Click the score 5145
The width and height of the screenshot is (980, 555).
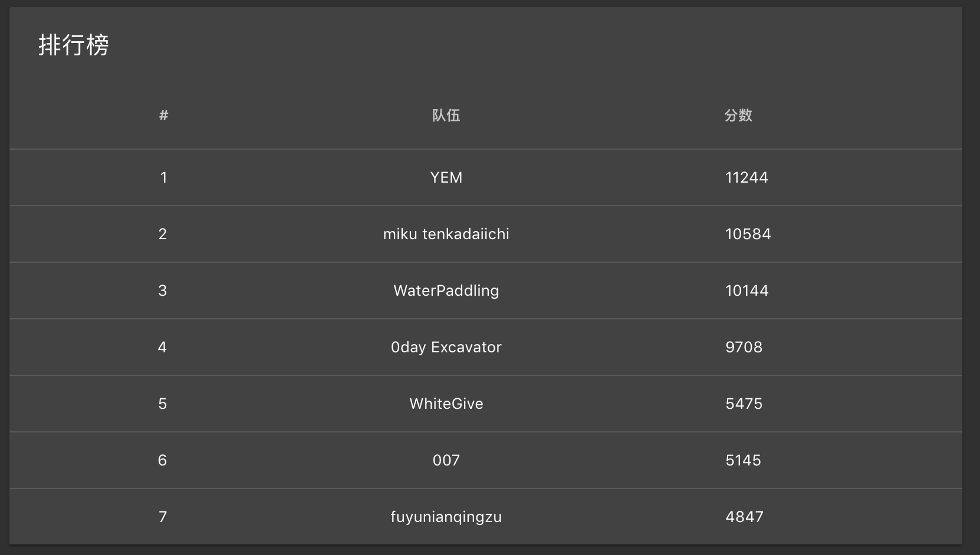coord(743,460)
